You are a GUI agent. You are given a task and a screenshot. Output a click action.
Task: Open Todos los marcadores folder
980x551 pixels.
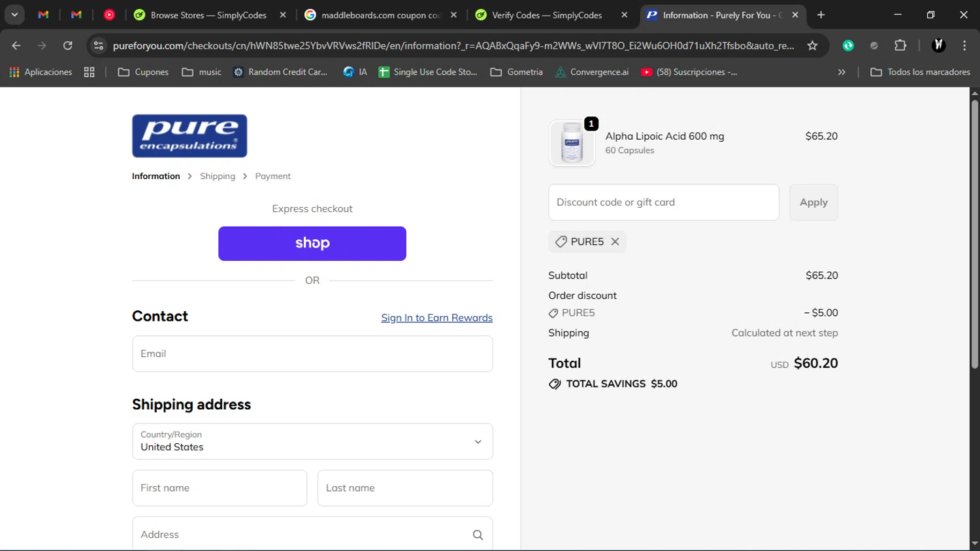click(x=921, y=72)
